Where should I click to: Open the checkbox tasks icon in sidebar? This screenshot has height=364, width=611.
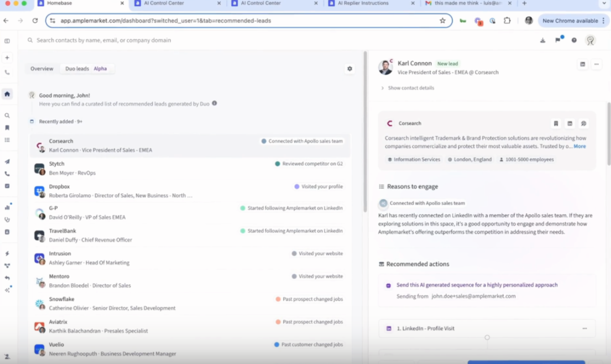tap(7, 186)
